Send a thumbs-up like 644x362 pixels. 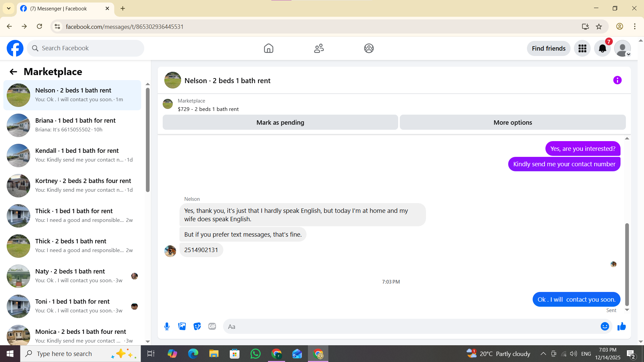tap(622, 326)
